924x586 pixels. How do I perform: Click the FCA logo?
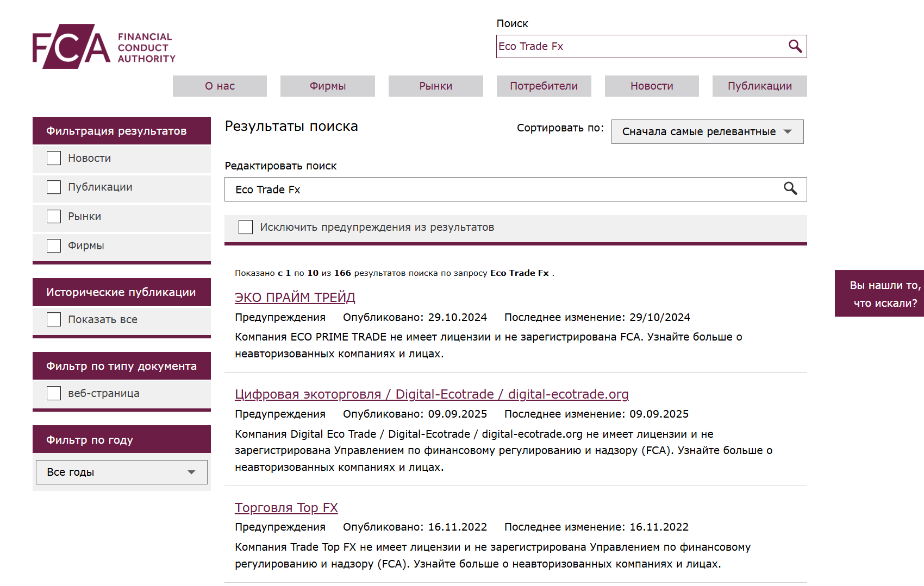coord(104,47)
